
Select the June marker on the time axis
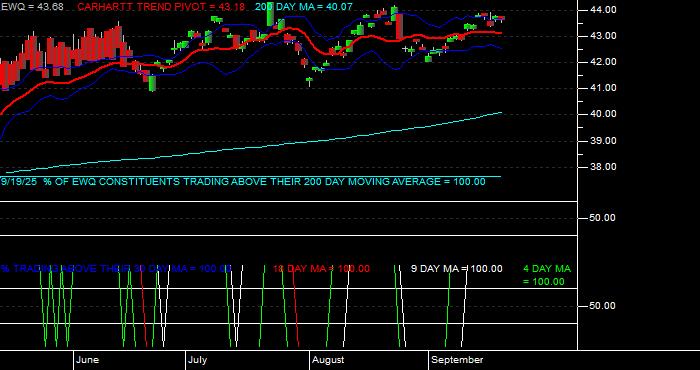[88, 360]
